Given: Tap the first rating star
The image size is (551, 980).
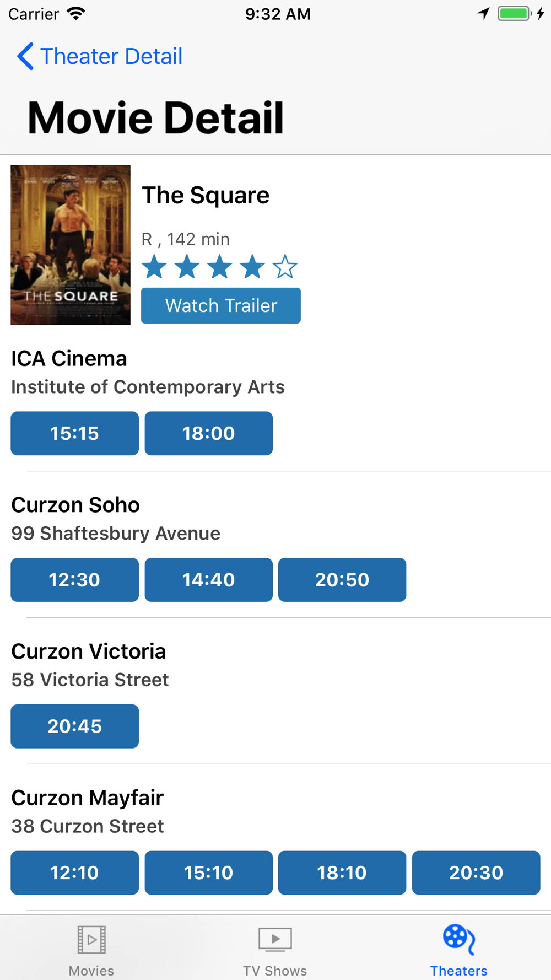Looking at the screenshot, I should [x=154, y=267].
